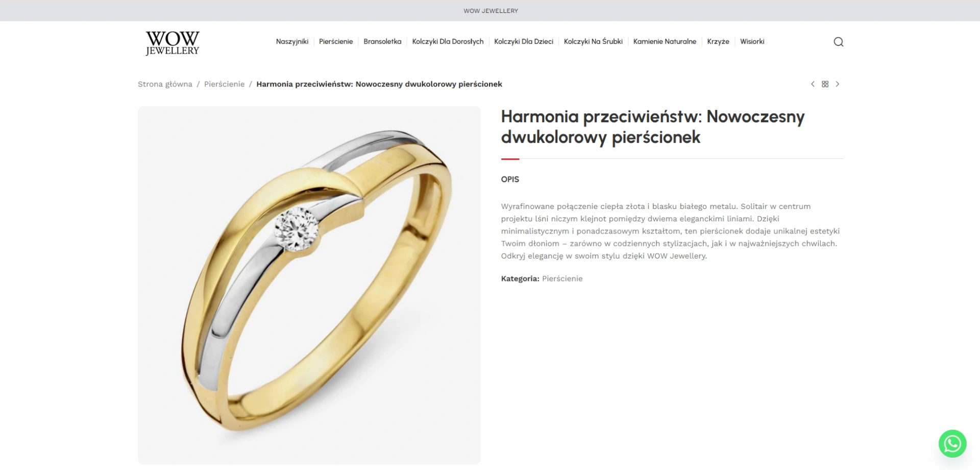Select Krzyże in navigation
This screenshot has height=470, width=980.
pyautogui.click(x=718, y=42)
